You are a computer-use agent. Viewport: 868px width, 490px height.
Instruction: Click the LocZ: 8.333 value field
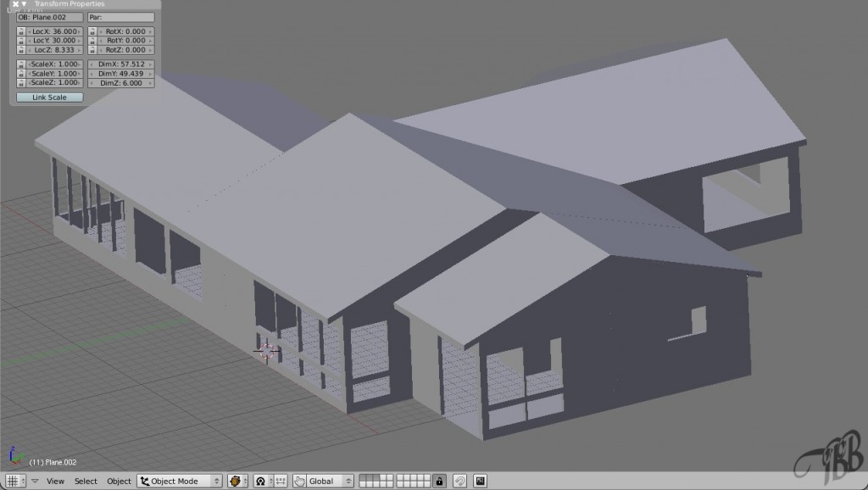55,50
